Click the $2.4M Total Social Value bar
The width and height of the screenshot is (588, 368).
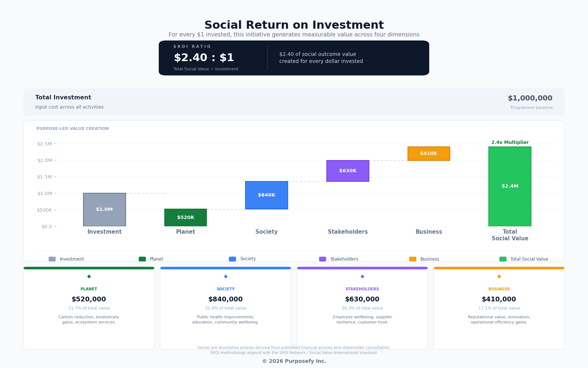point(510,186)
